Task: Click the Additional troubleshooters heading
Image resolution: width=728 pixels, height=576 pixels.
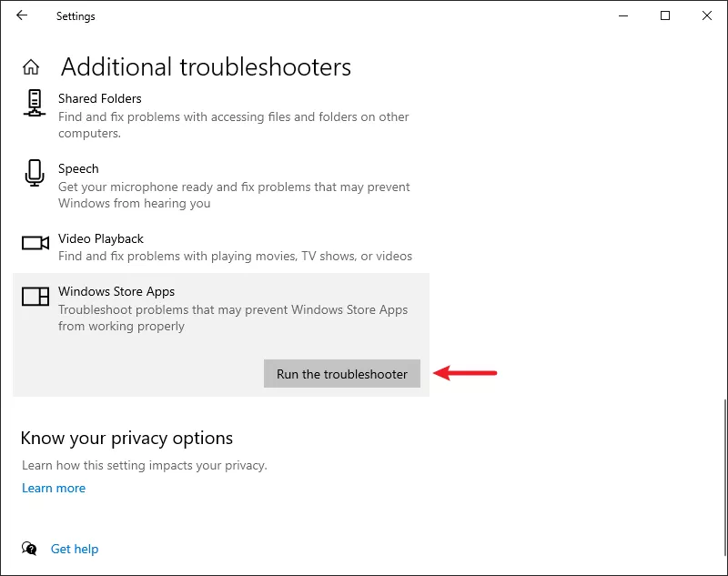Action: click(x=206, y=66)
